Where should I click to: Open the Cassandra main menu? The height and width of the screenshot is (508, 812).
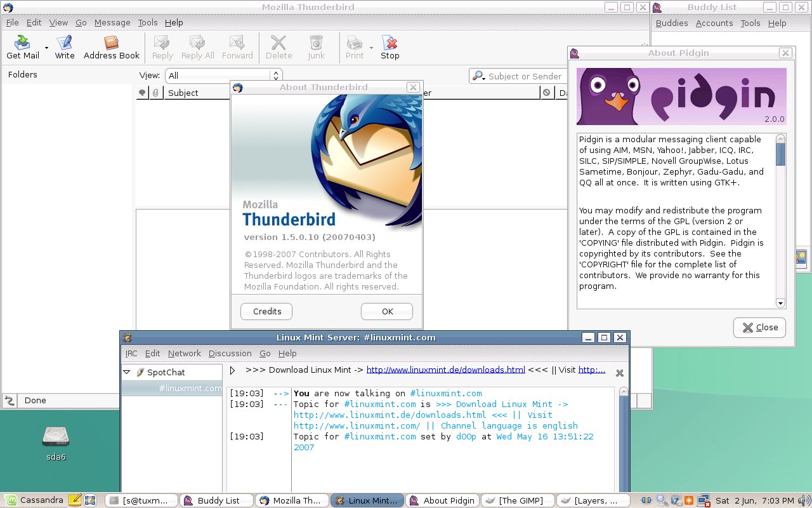point(33,500)
